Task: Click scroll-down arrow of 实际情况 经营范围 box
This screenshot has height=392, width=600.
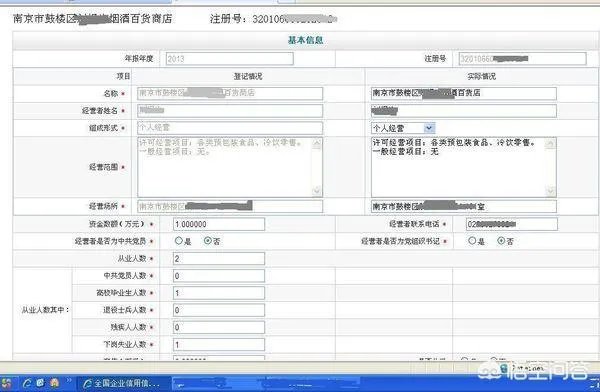Action: 551,191
